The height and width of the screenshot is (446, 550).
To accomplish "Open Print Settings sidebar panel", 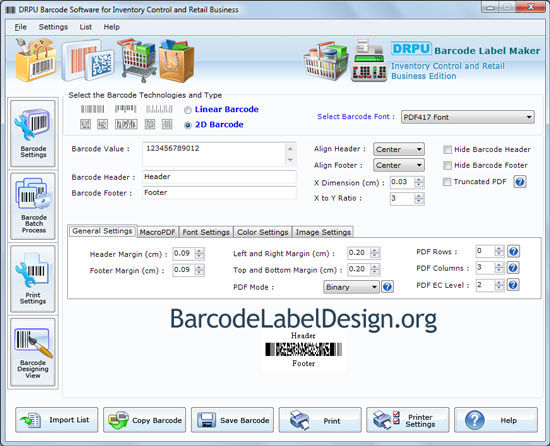I will [33, 279].
